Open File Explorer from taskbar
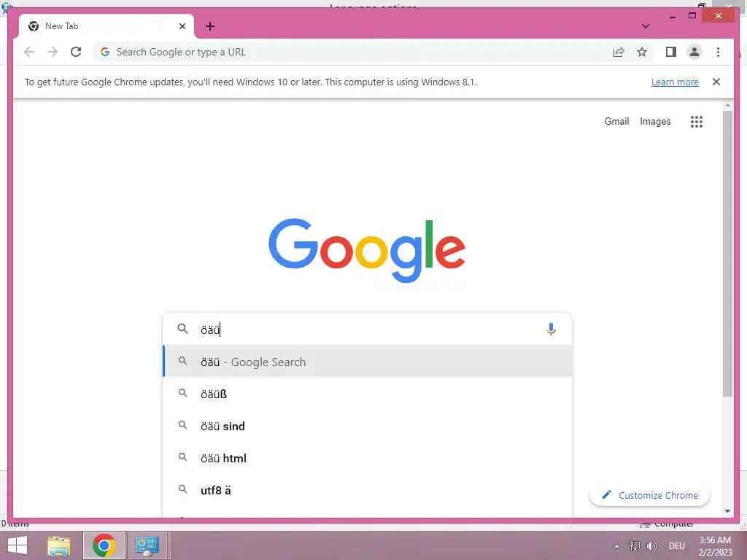Screen dimensions: 747x560 pyautogui.click(x=59, y=545)
